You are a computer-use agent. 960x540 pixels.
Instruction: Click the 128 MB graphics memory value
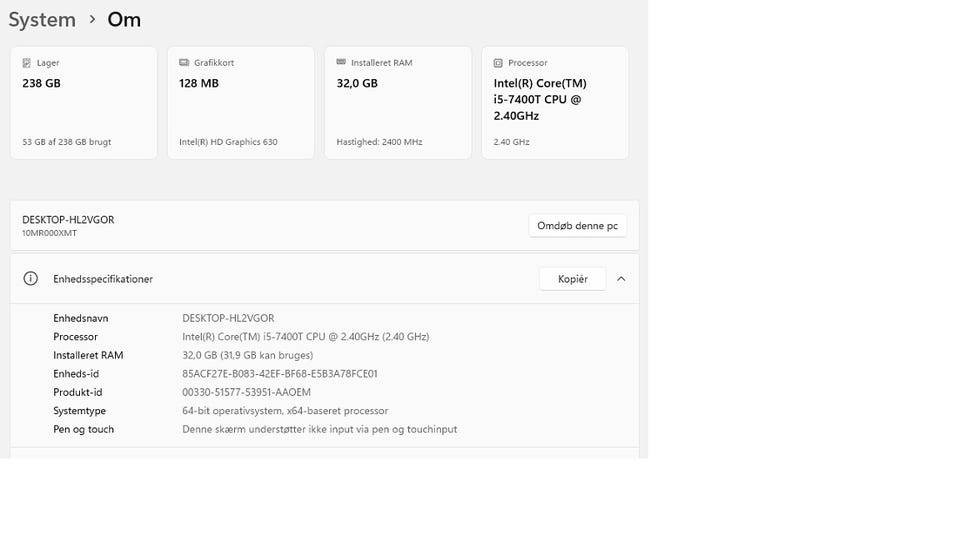tap(199, 83)
